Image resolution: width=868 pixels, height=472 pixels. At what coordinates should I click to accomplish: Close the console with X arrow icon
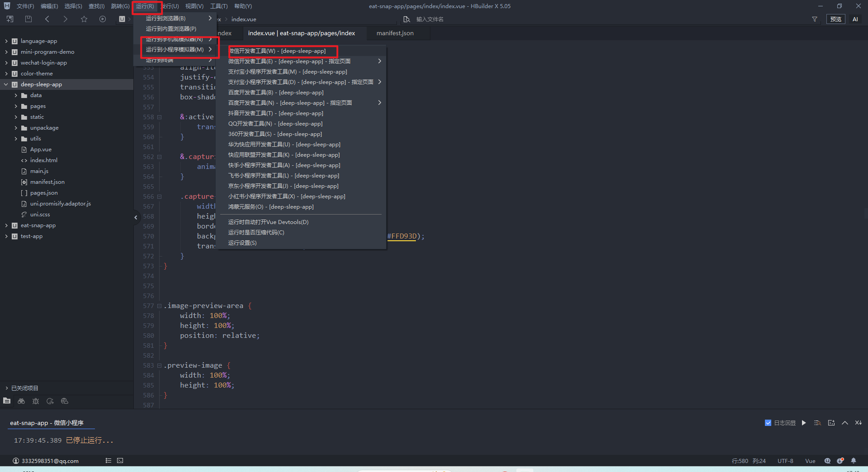pos(858,423)
